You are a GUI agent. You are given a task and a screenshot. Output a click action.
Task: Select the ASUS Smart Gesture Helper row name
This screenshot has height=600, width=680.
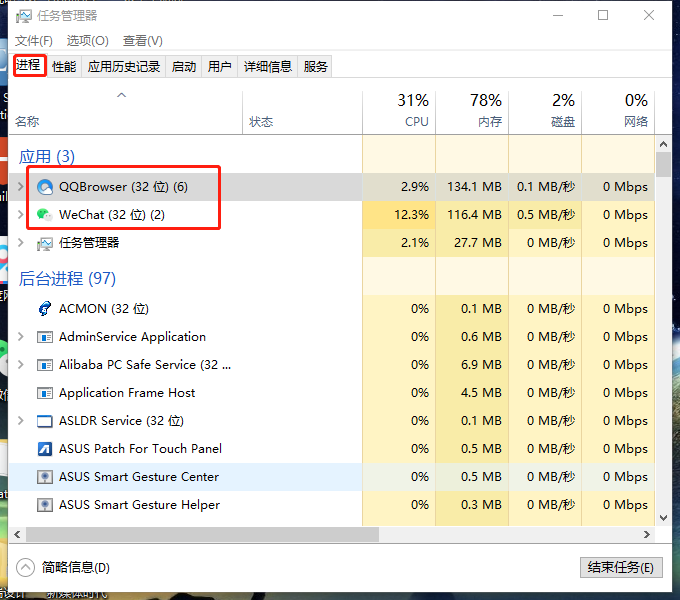140,505
